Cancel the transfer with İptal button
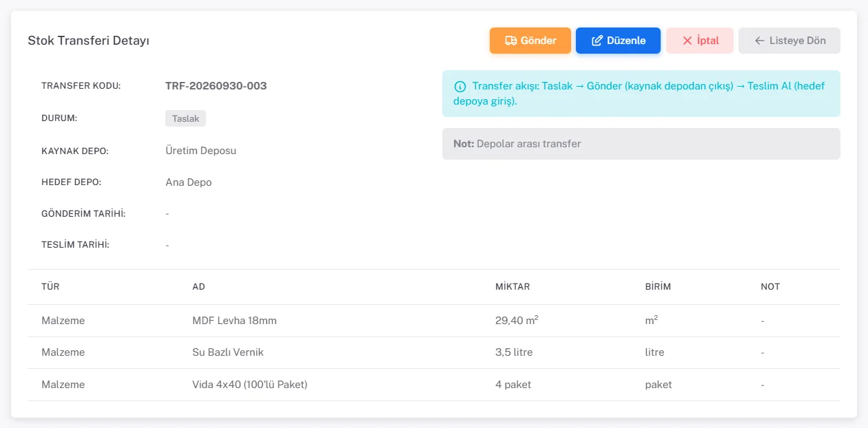Viewport: 868px width, 428px height. point(700,41)
